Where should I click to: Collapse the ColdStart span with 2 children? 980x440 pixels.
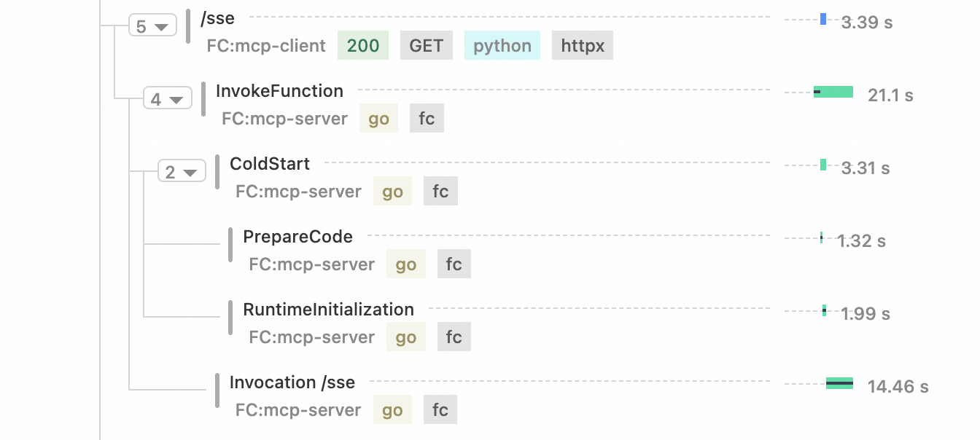pos(181,172)
